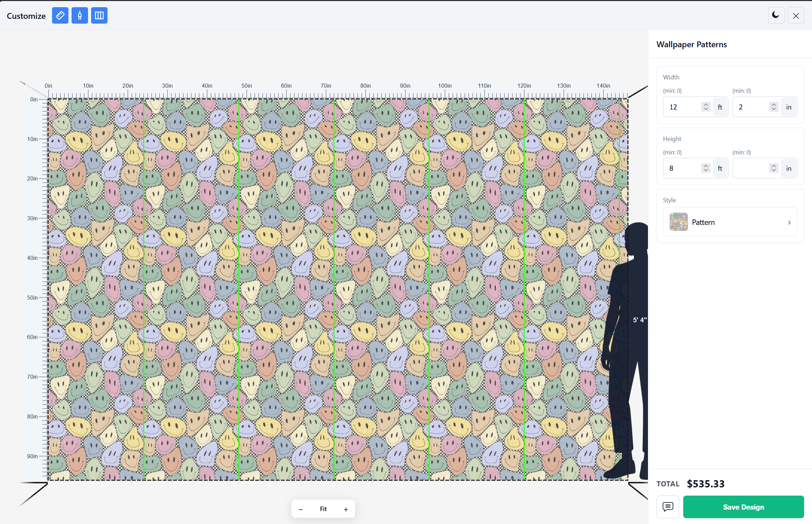
Task: Toggle the panel divider lines
Action: click(x=99, y=16)
